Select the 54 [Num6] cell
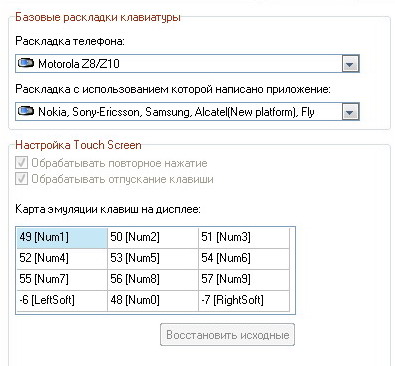The height and width of the screenshot is (366, 395). point(244,259)
